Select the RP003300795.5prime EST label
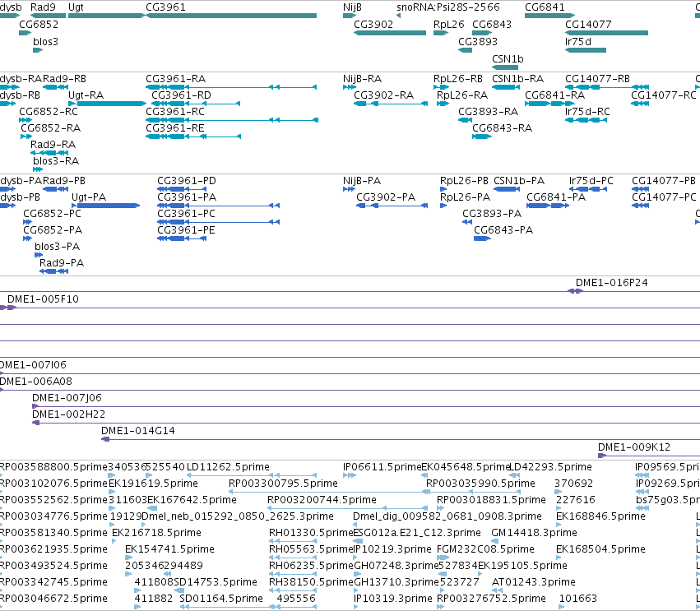Screen dimensions: 700x611 [283, 484]
